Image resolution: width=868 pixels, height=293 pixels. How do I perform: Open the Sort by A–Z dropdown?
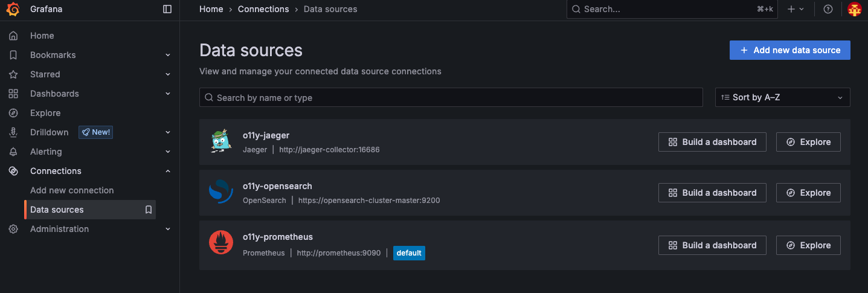tap(783, 97)
